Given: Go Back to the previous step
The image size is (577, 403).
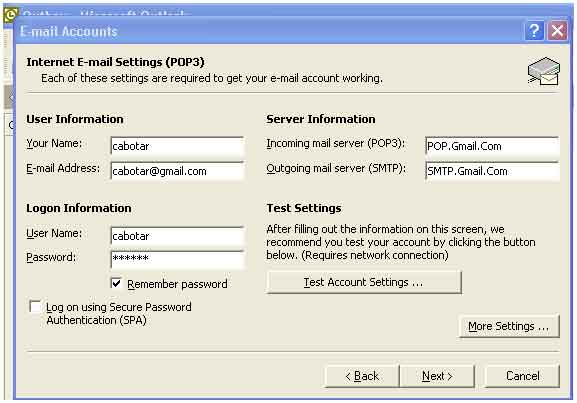Looking at the screenshot, I should [x=362, y=376].
